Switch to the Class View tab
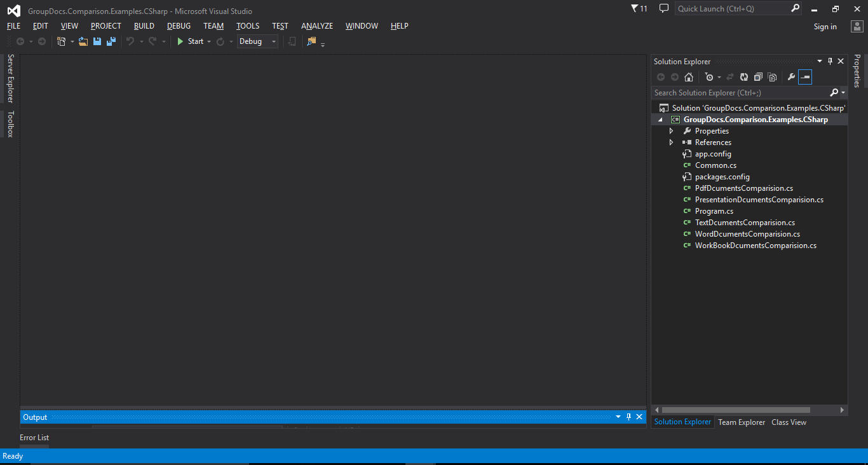This screenshot has height=465, width=868. pyautogui.click(x=789, y=422)
